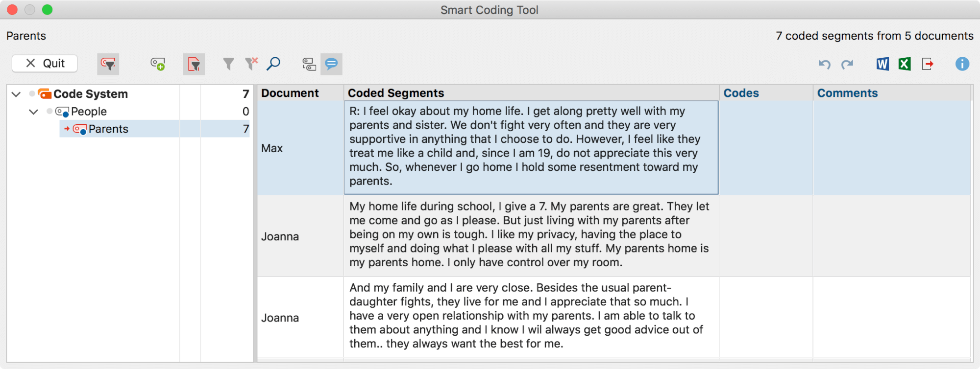Redo the action with the redo arrow
The height and width of the screenshot is (369, 980).
(847, 64)
